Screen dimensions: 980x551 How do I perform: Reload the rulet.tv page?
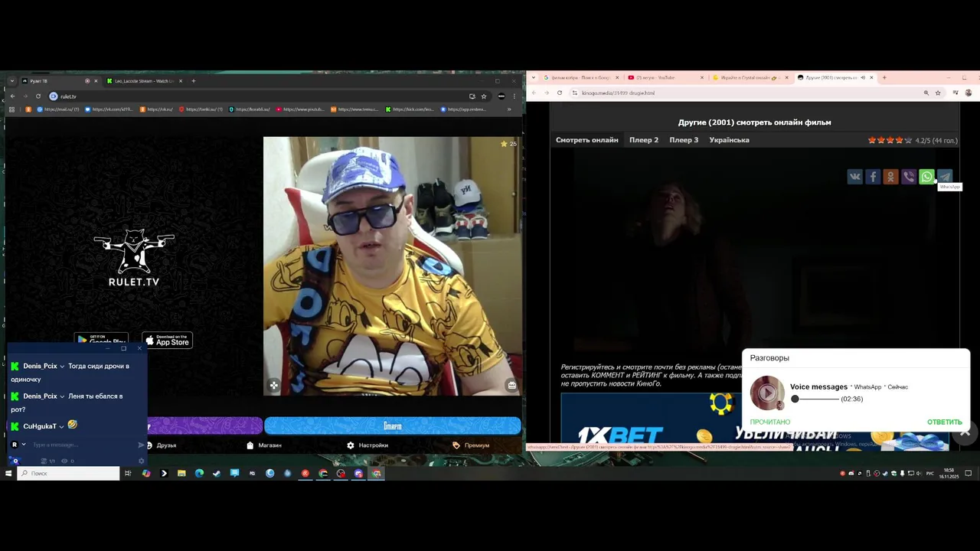(x=38, y=96)
